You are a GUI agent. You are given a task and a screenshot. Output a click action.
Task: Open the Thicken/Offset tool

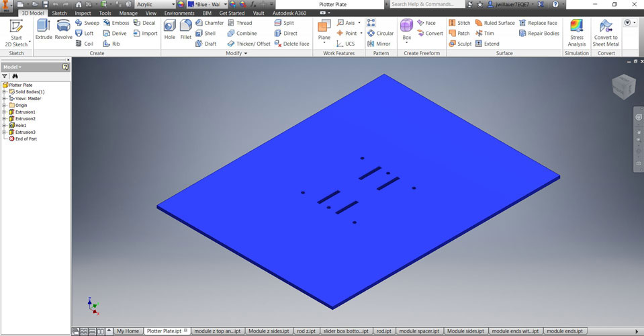tap(249, 44)
